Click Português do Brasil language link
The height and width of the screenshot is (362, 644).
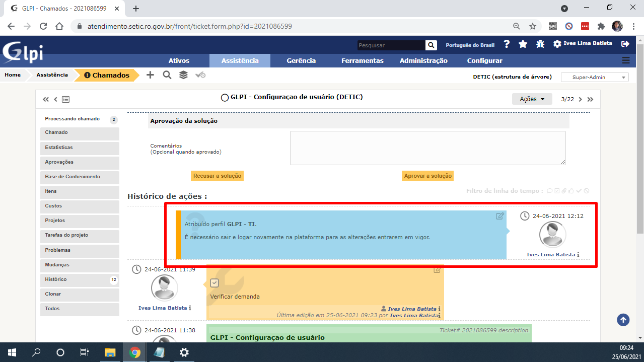coord(470,45)
